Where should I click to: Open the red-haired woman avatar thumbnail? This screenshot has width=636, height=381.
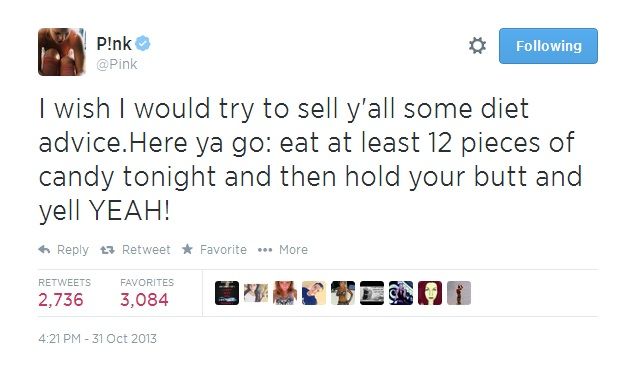point(285,293)
